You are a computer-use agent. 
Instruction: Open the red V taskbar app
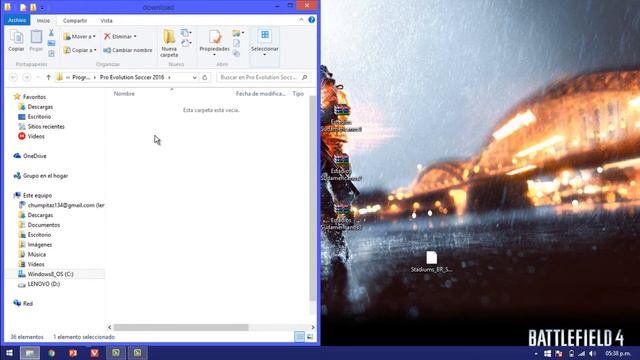point(94,353)
